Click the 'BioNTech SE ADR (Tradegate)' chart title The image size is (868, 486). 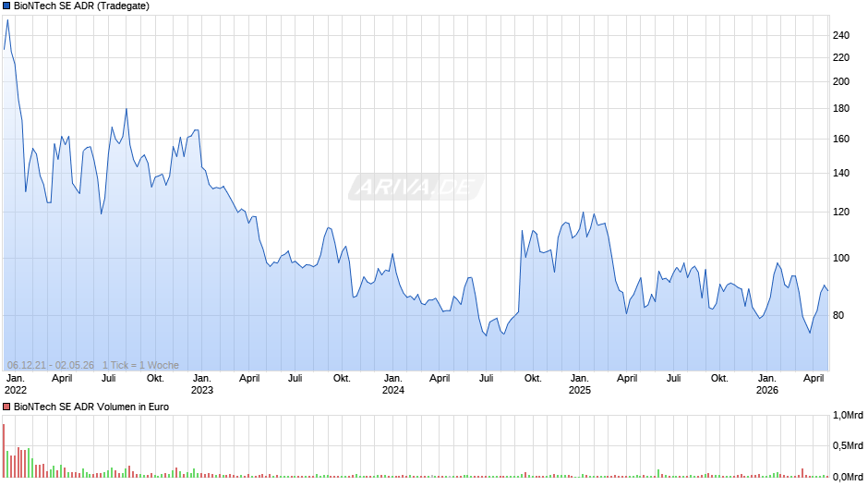click(81, 6)
